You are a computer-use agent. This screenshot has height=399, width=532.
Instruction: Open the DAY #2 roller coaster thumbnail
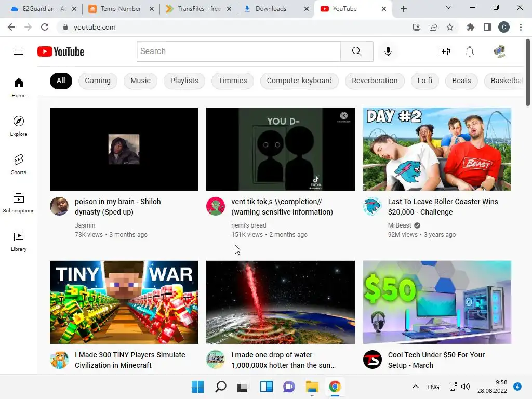pyautogui.click(x=437, y=149)
